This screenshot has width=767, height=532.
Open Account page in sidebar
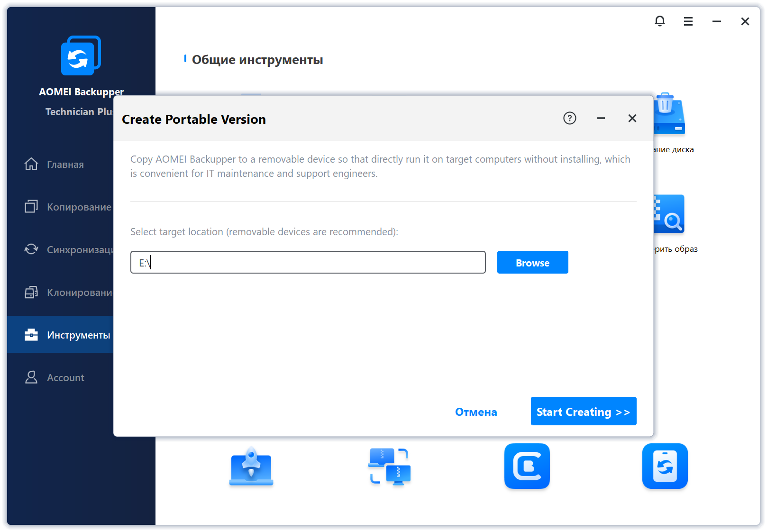tap(60, 377)
